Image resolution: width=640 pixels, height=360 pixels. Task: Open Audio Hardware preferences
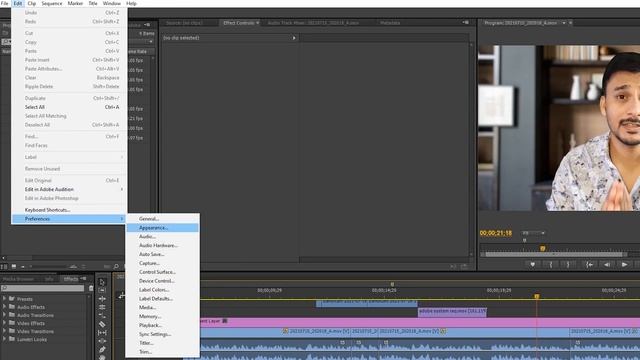[x=163, y=245]
